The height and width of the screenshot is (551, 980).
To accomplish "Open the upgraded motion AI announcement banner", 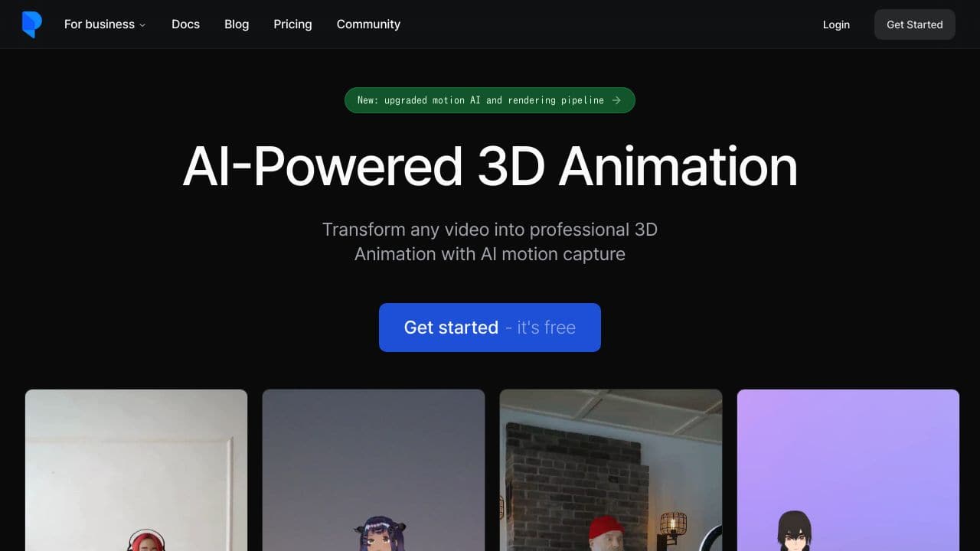I will [490, 100].
